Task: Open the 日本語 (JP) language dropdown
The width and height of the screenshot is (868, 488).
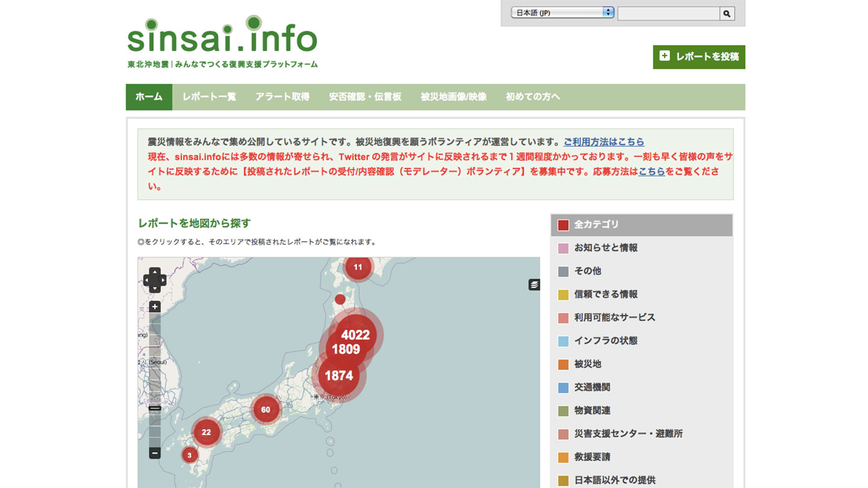Action: [562, 12]
